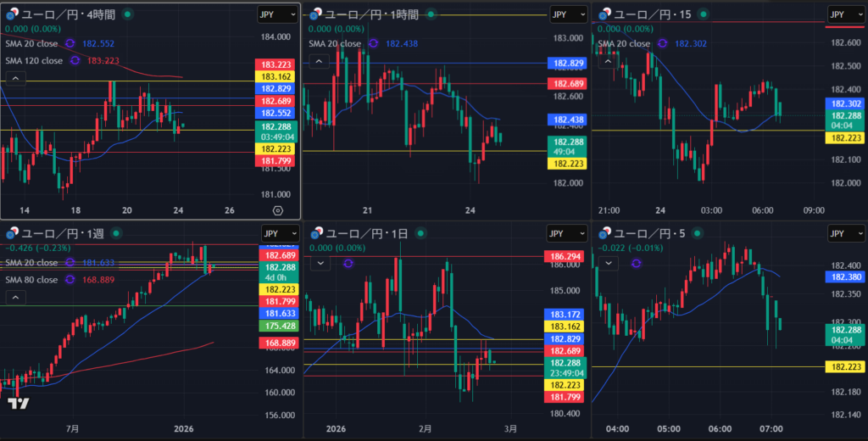This screenshot has height=441, width=868.
Task: Click the SMA 20 close label, 4-hour chart
Action: click(34, 43)
